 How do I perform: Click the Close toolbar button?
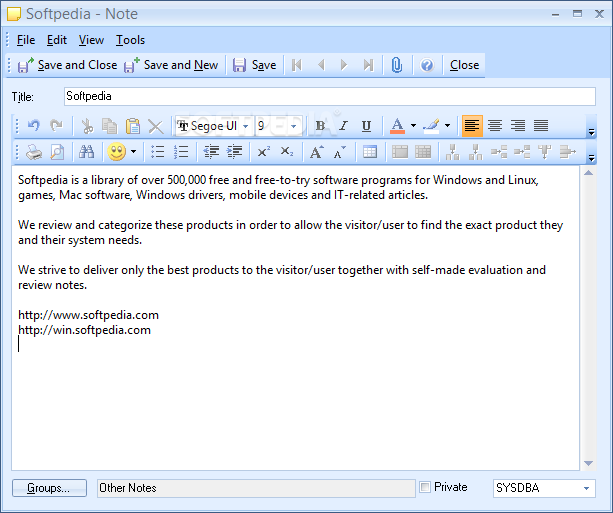(x=464, y=65)
